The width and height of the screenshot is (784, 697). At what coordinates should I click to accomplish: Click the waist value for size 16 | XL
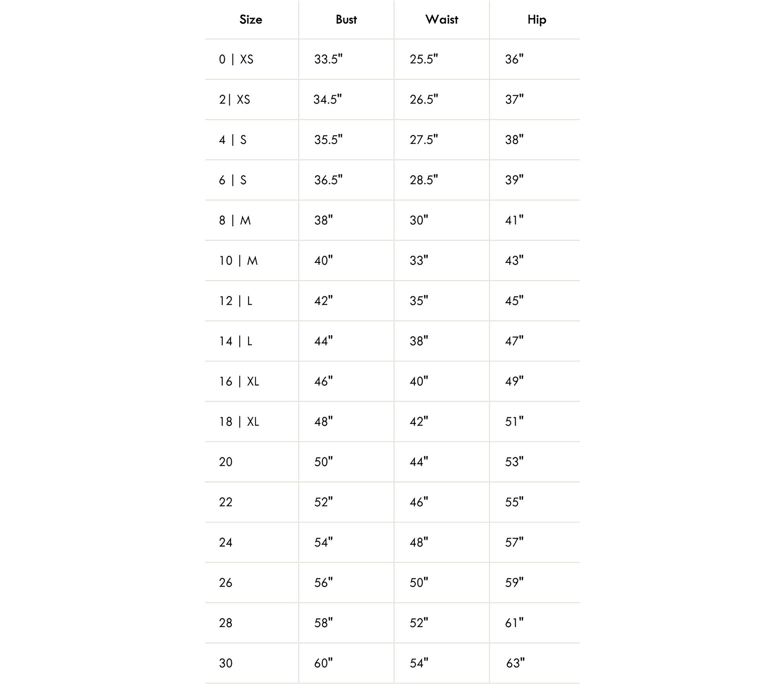(419, 381)
